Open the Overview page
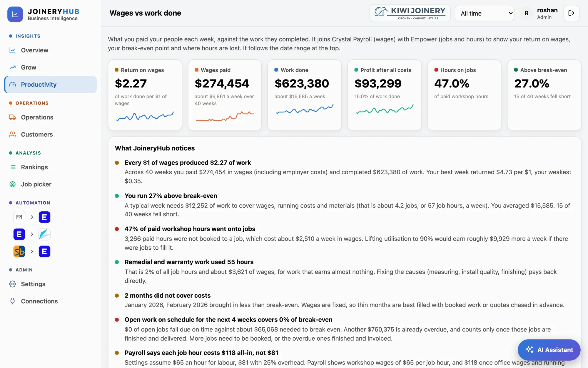This screenshot has width=588, height=368. (50, 50)
